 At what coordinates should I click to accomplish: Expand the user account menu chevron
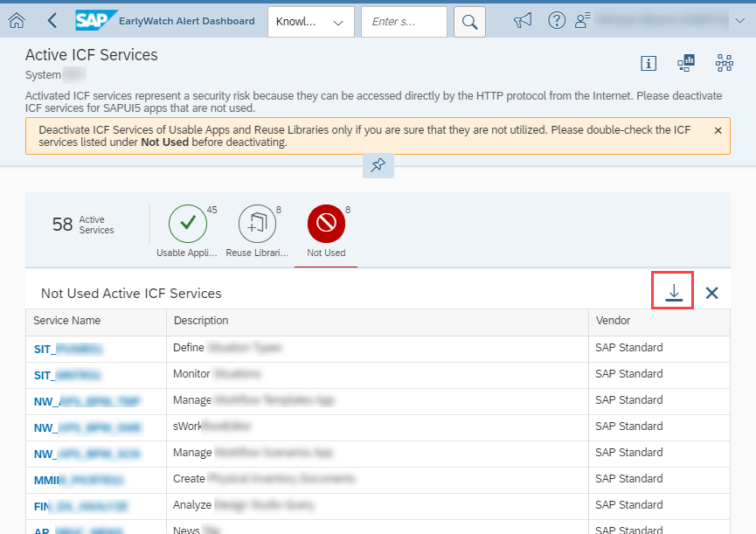point(740,21)
